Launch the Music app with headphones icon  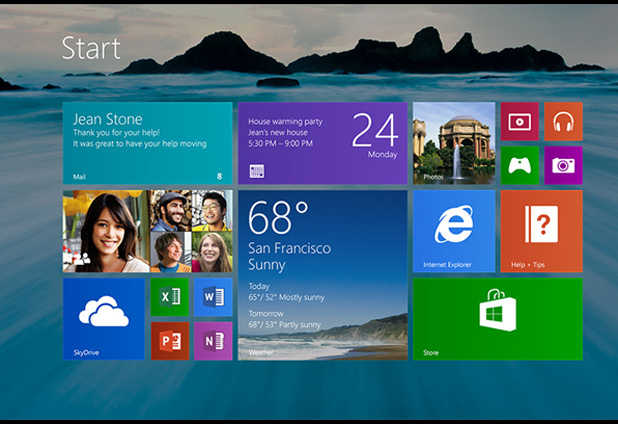click(x=563, y=121)
